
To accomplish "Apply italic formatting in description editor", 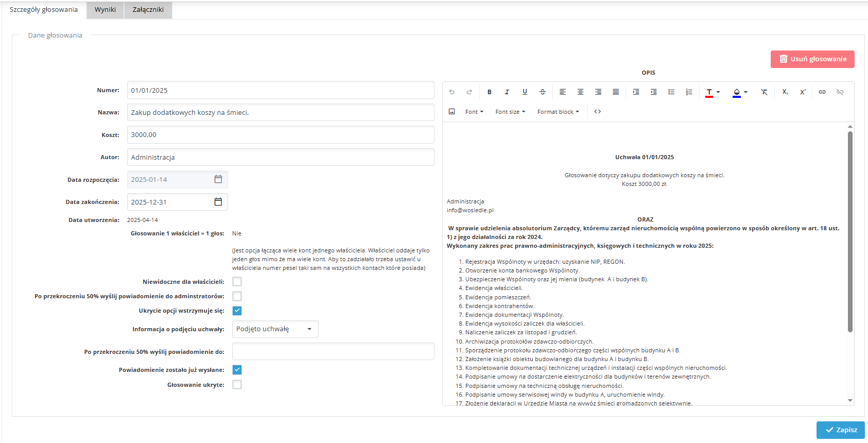I will (507, 92).
